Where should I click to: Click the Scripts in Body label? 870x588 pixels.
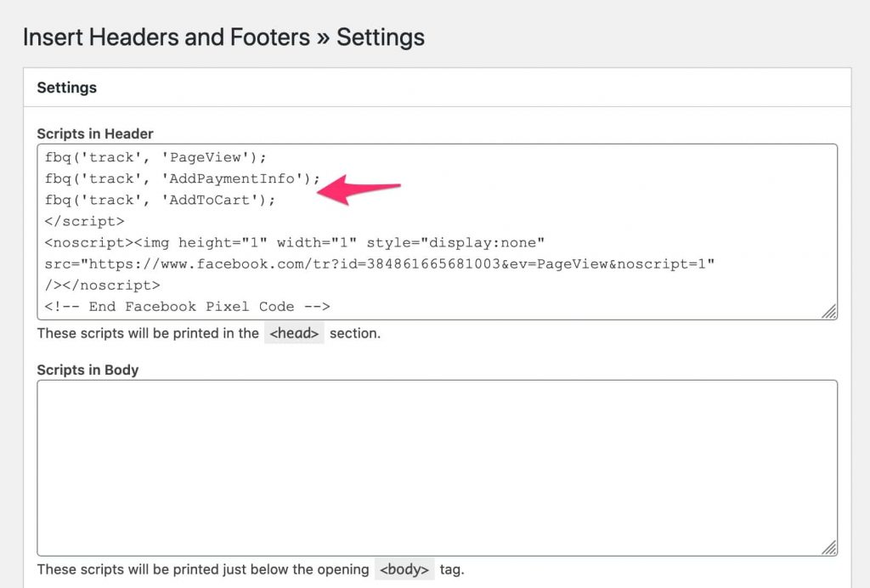click(x=88, y=370)
